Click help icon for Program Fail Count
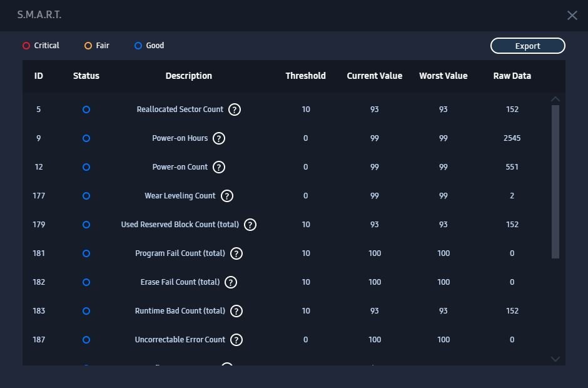Screen dimensions: 588x388 236,253
